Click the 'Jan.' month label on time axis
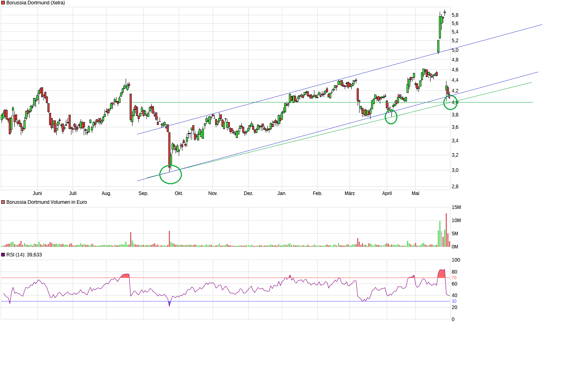 (x=282, y=193)
